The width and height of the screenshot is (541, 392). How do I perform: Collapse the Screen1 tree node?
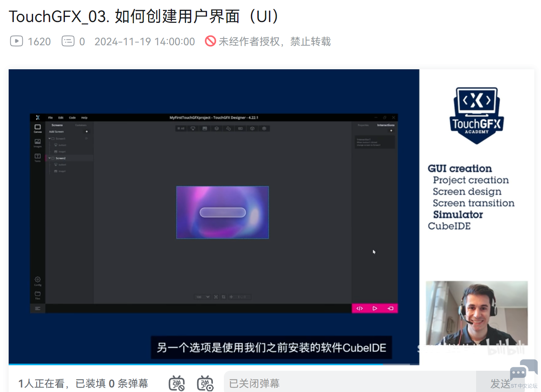click(x=50, y=139)
